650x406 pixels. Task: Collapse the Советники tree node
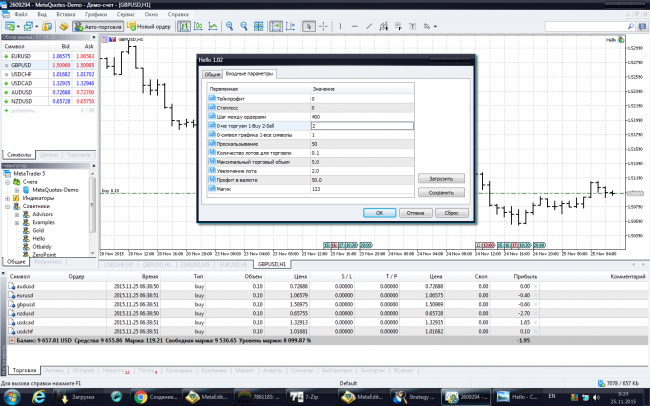(7, 206)
